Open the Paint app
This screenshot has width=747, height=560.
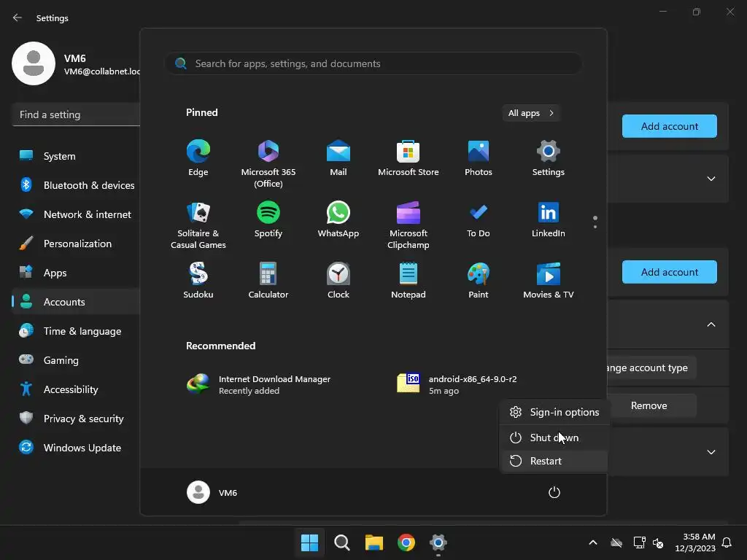[x=479, y=281]
